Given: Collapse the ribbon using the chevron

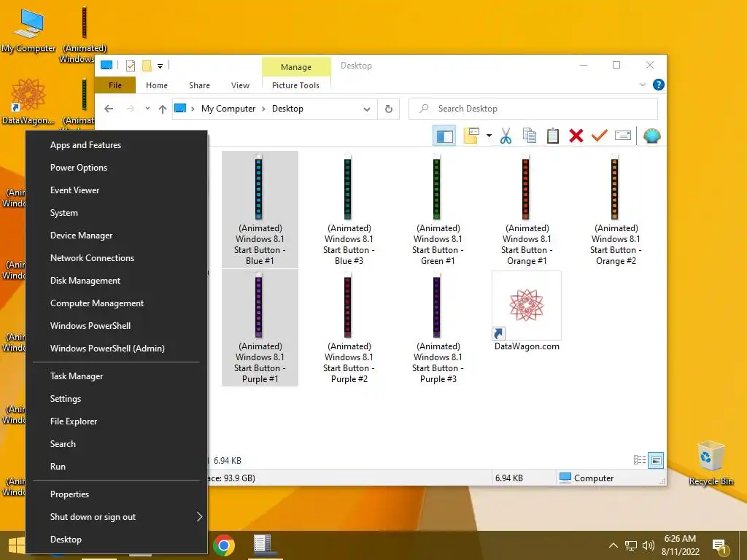Looking at the screenshot, I should (x=642, y=85).
